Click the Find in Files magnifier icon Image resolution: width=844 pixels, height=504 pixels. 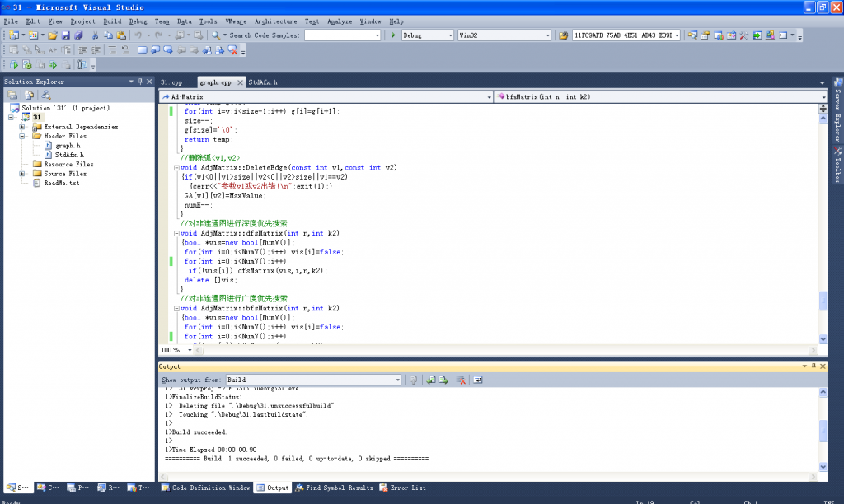(216, 35)
